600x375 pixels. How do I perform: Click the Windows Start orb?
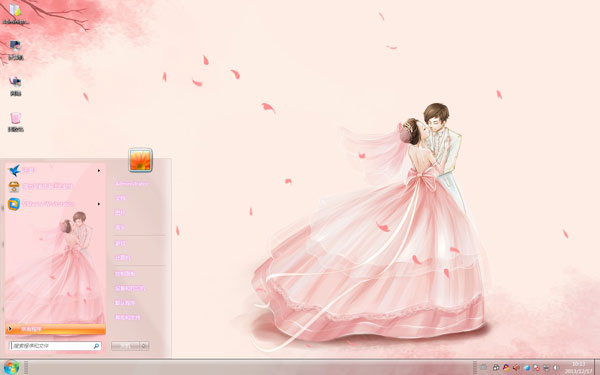11,367
